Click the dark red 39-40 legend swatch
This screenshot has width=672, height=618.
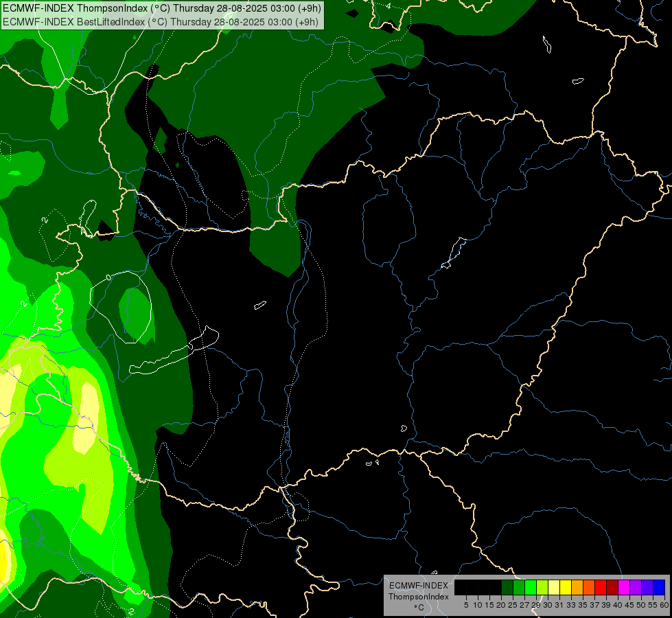(x=612, y=588)
